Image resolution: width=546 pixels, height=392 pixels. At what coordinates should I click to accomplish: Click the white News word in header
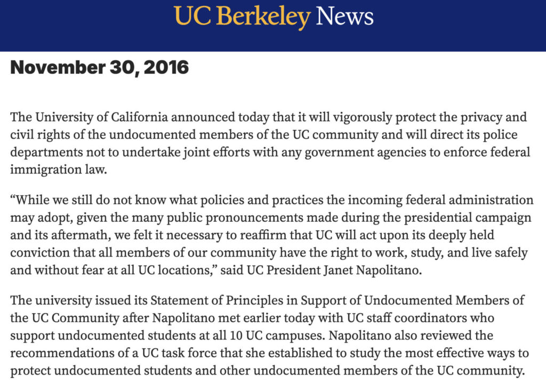[344, 17]
